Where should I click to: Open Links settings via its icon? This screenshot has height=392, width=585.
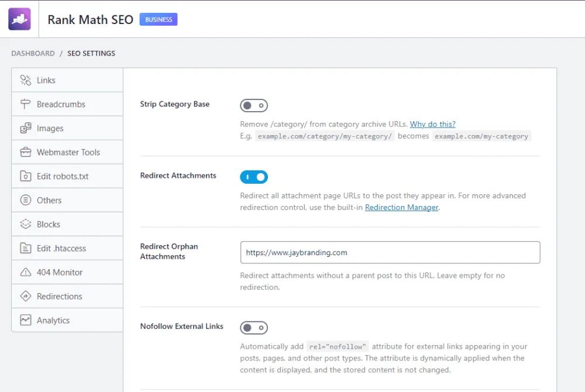[25, 80]
